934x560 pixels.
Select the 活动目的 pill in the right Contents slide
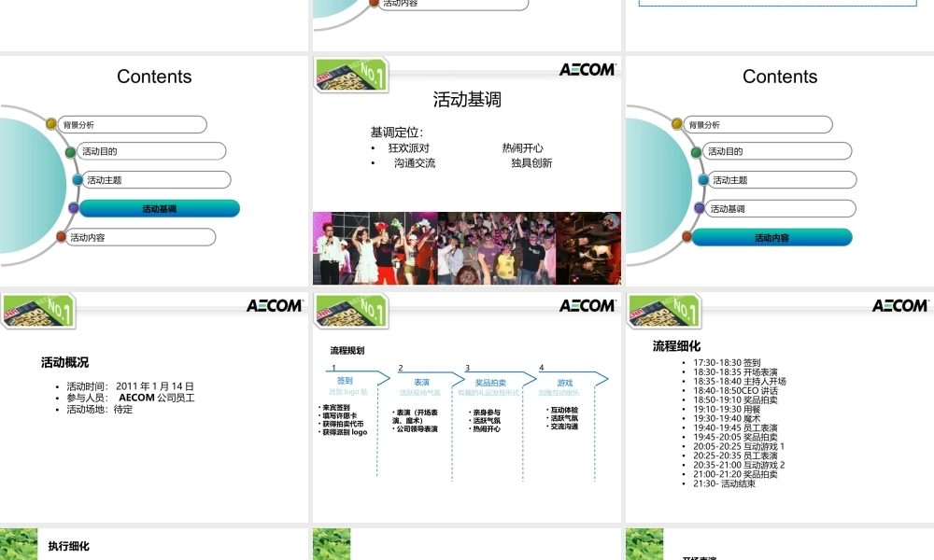tap(777, 151)
